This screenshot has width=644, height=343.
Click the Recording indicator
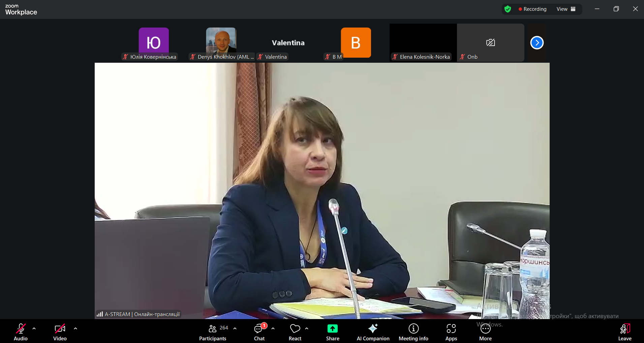pos(532,9)
